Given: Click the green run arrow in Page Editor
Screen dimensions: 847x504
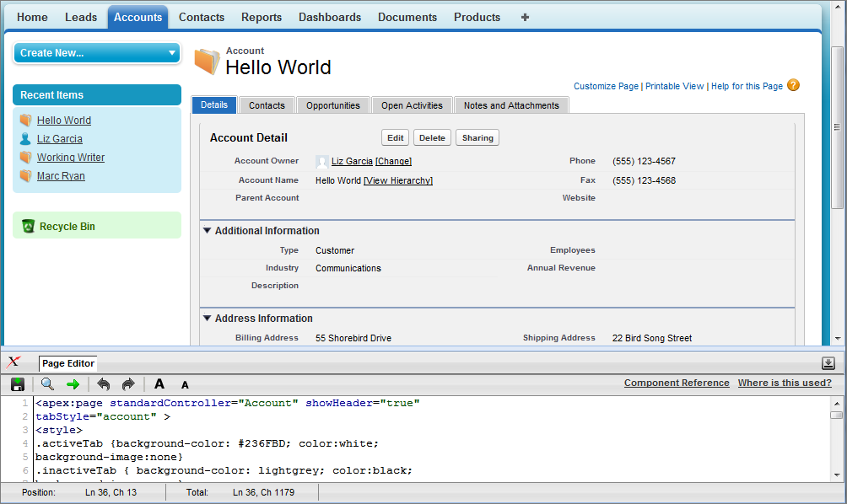Looking at the screenshot, I should point(73,383).
